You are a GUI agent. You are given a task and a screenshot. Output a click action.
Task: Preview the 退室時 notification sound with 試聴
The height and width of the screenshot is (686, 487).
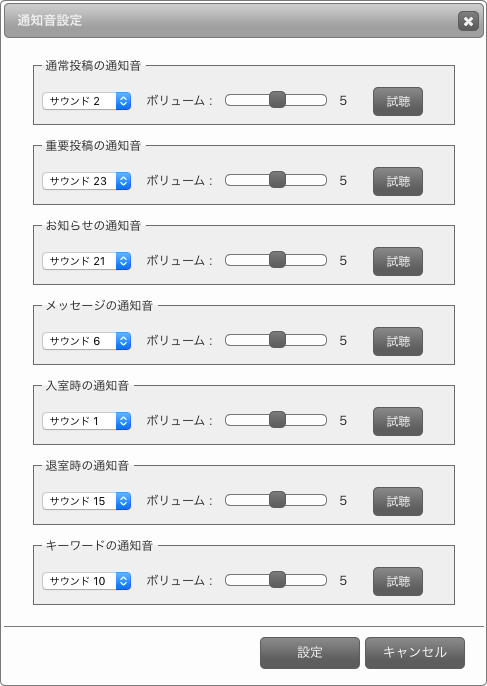(398, 501)
